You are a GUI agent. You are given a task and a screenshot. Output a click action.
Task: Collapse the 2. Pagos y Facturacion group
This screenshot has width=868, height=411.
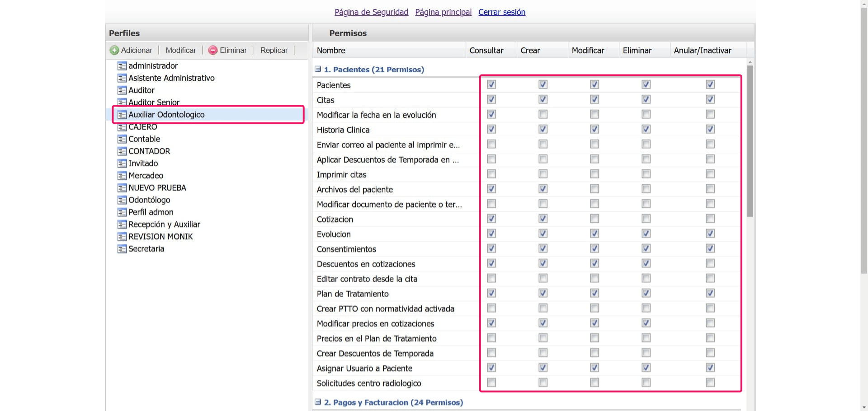point(318,402)
